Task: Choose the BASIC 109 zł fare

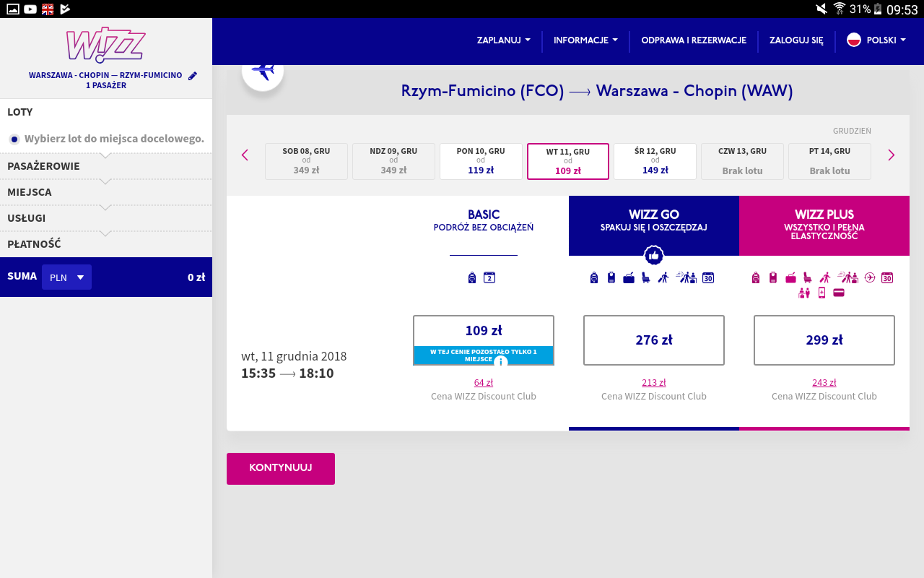Action: click(484, 340)
